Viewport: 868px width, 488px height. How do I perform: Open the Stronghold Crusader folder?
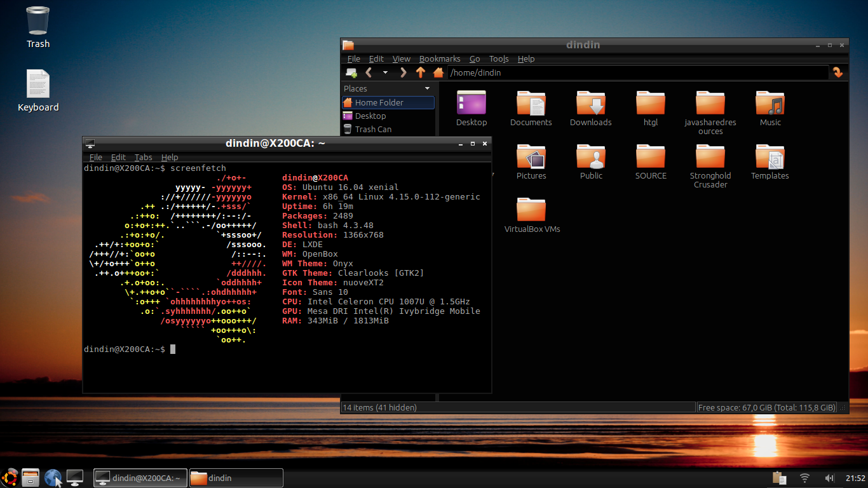(x=710, y=166)
